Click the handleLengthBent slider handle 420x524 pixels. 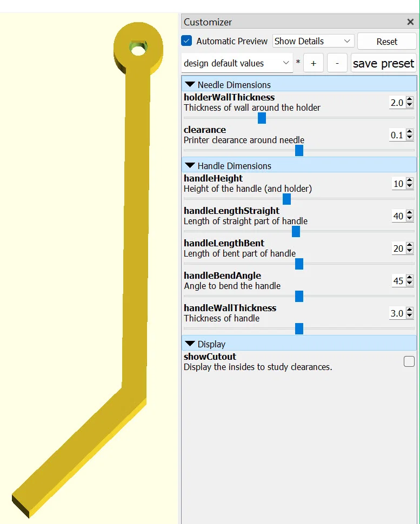coord(299,264)
